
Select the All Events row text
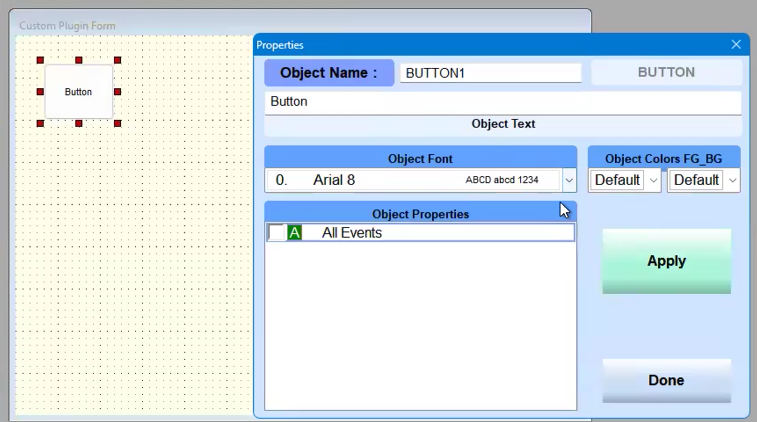pos(351,233)
